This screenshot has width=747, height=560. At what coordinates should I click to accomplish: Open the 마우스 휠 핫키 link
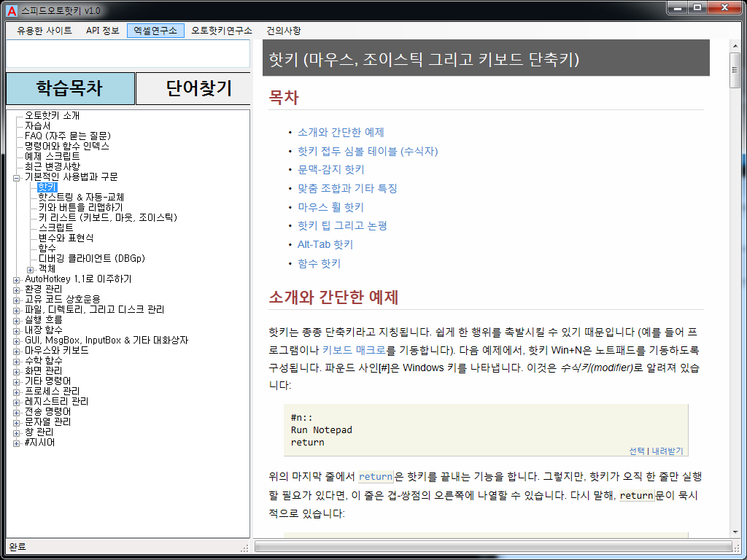[x=330, y=208]
